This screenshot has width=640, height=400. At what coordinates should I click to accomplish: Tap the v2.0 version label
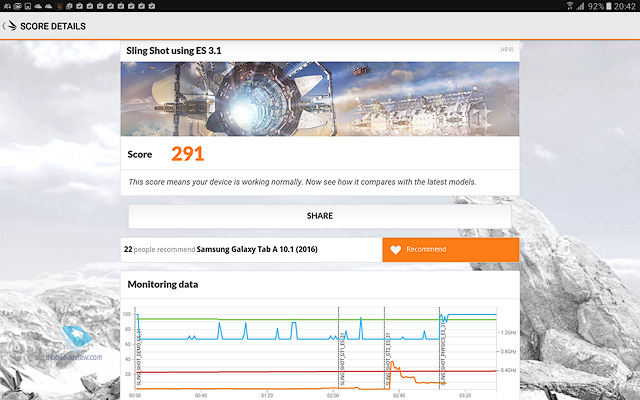(x=506, y=48)
